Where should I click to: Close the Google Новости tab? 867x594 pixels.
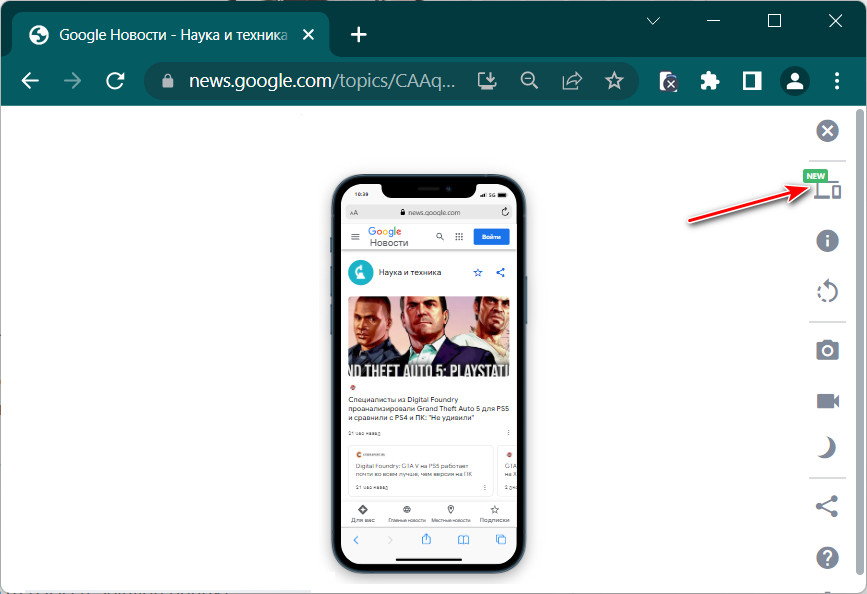pyautogui.click(x=309, y=35)
